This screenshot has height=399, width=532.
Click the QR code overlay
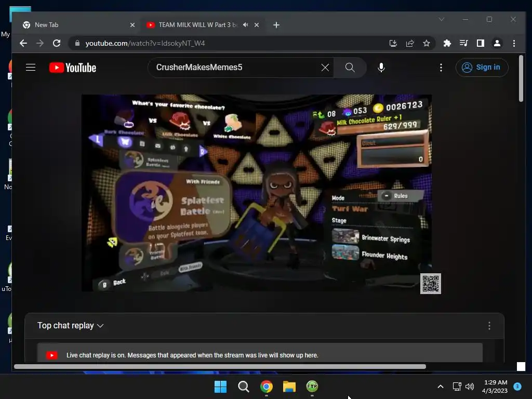click(431, 284)
